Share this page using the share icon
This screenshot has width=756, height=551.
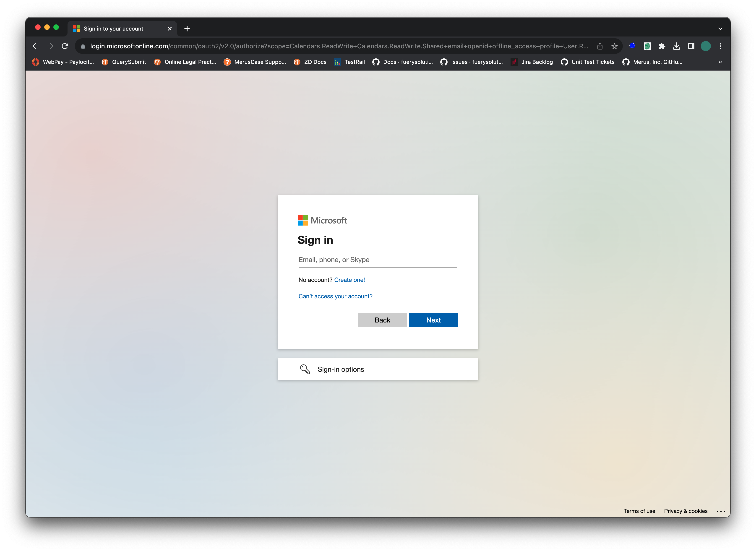(x=600, y=46)
